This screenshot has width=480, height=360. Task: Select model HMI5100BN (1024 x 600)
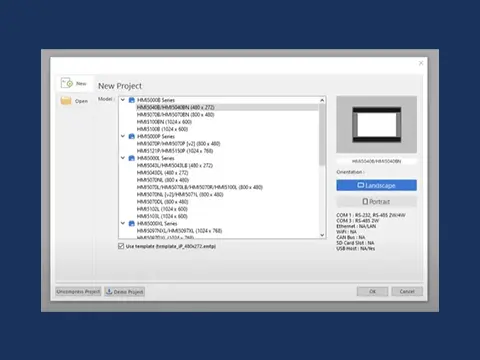coord(164,122)
